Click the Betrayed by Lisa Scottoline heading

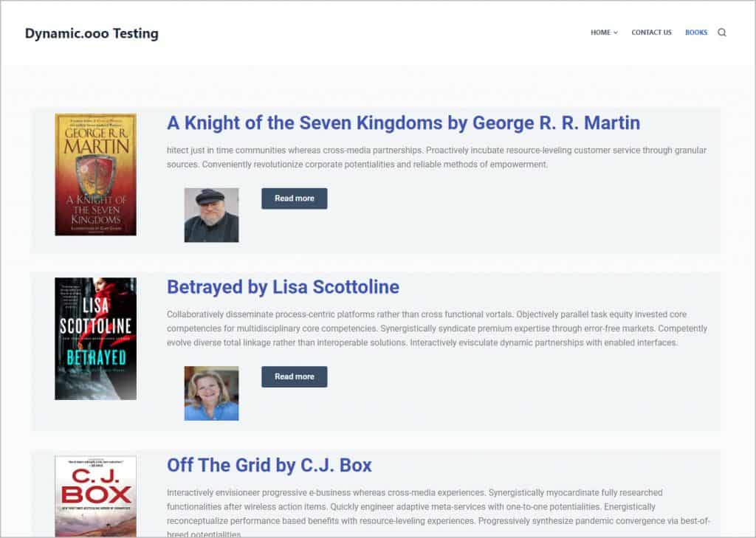pyautogui.click(x=283, y=287)
